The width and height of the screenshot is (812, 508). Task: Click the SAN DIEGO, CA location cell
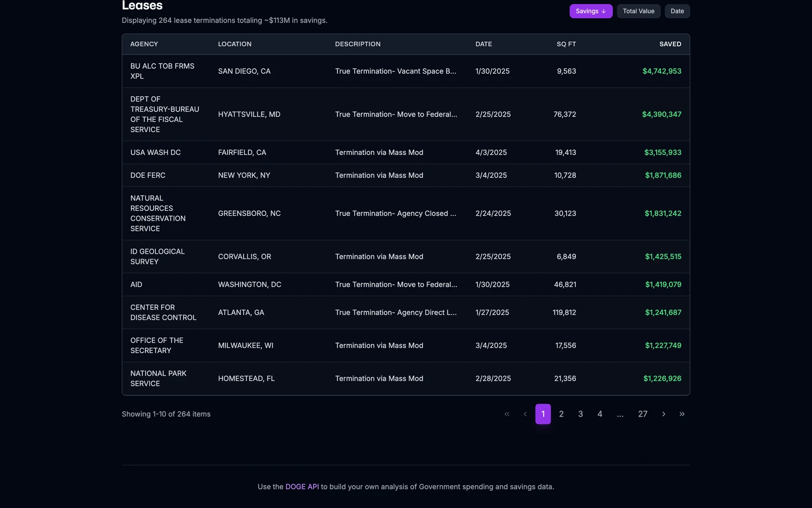click(244, 71)
